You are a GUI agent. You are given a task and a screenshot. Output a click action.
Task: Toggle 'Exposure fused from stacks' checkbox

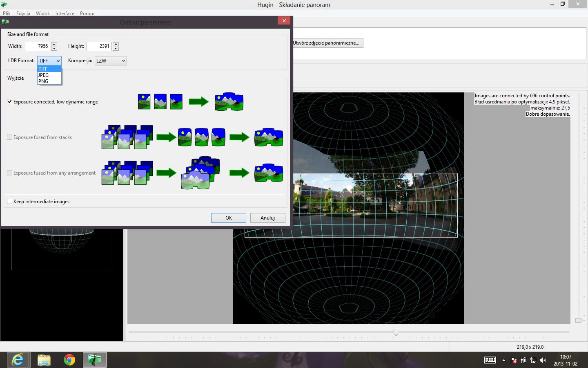[x=10, y=137]
